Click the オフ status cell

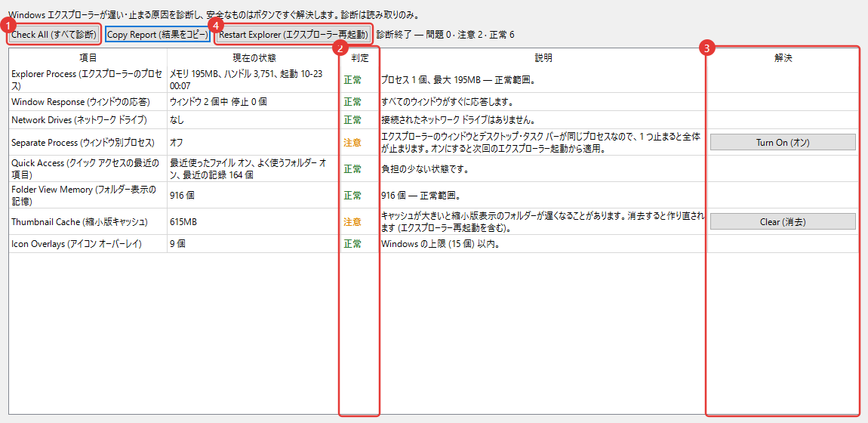(x=254, y=142)
